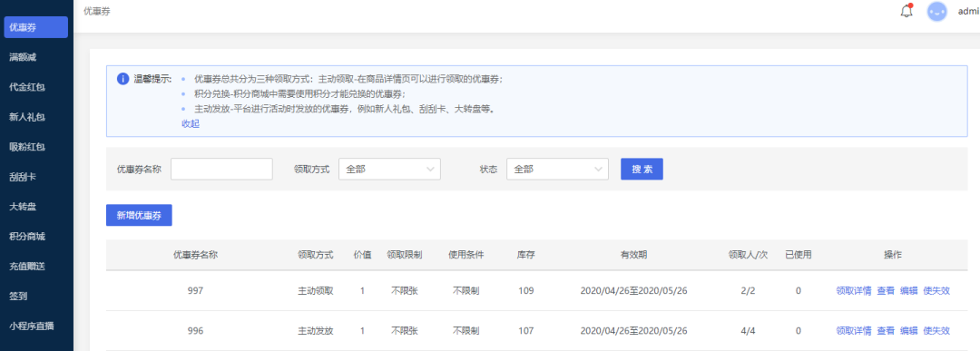Open 领取详情 for coupon 997

(x=853, y=290)
